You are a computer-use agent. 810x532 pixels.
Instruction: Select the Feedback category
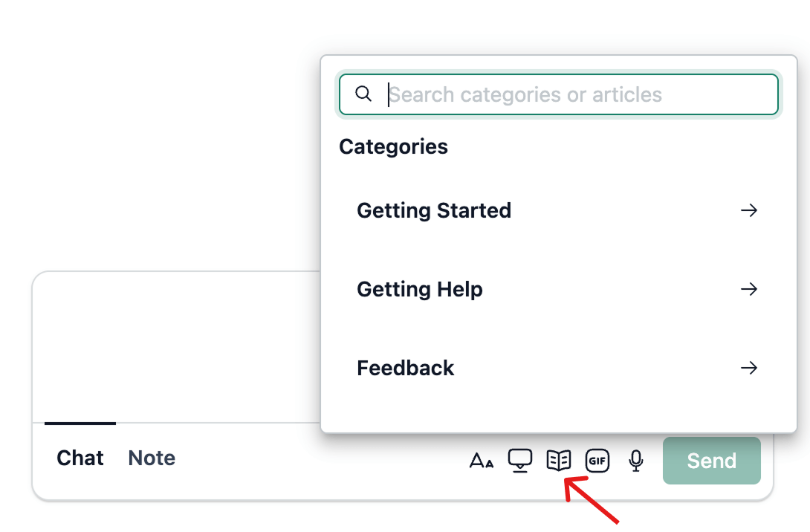coord(406,368)
